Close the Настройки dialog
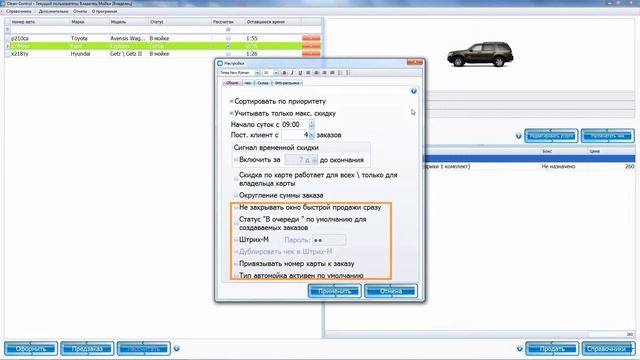 415,62
